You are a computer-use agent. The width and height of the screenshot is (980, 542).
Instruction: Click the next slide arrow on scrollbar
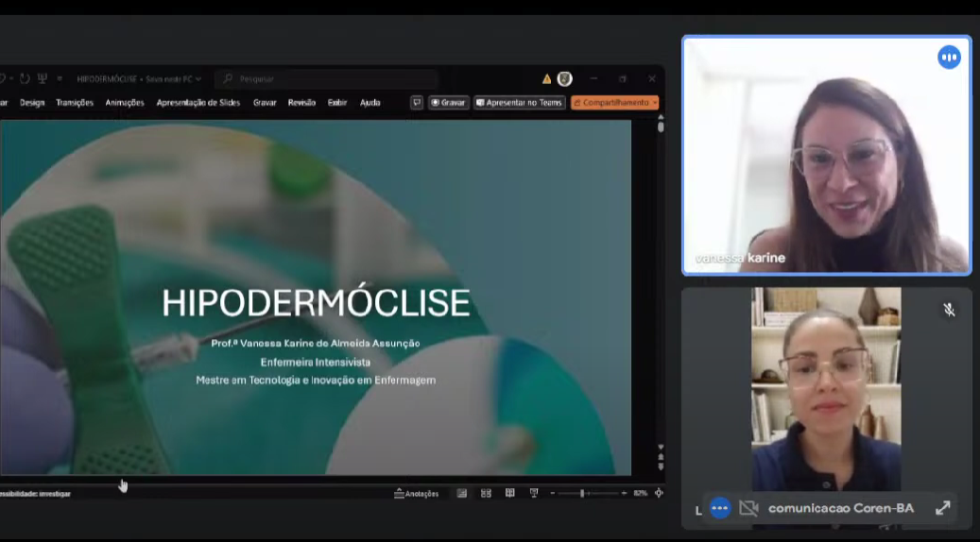[x=661, y=466]
